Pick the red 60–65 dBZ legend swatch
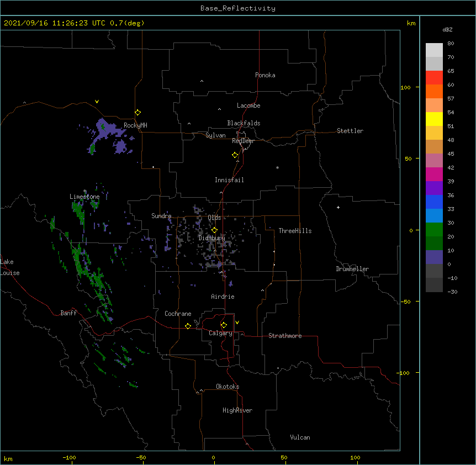476x465 pixels. [x=434, y=77]
